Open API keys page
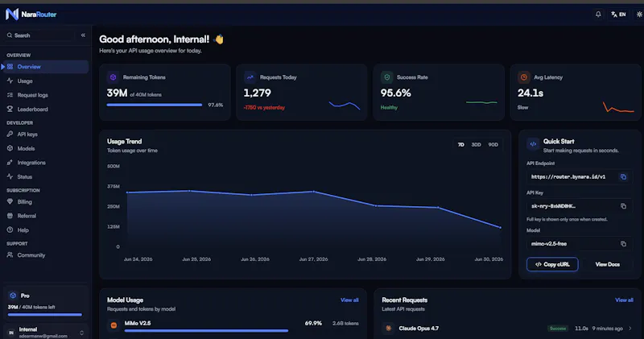Image resolution: width=644 pixels, height=339 pixels. (45, 134)
